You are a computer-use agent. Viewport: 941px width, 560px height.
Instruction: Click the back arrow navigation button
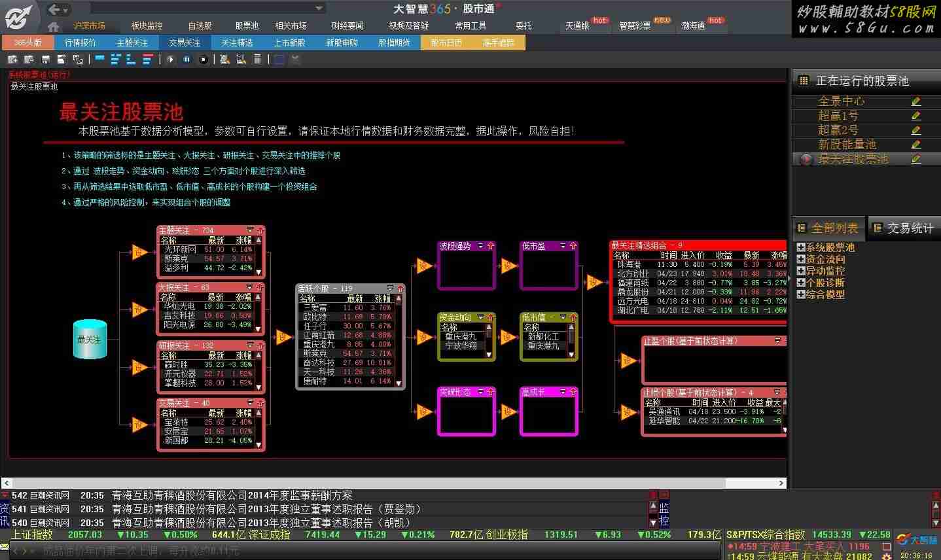pyautogui.click(x=55, y=9)
